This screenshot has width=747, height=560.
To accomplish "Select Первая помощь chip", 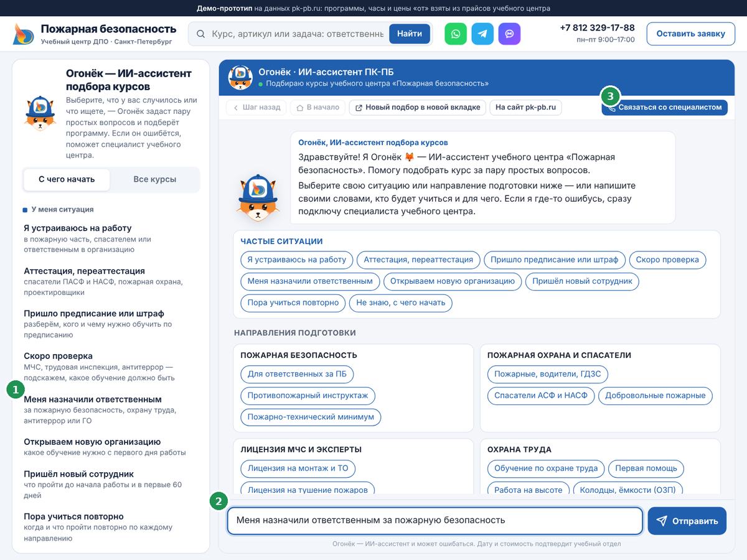I will 646,469.
